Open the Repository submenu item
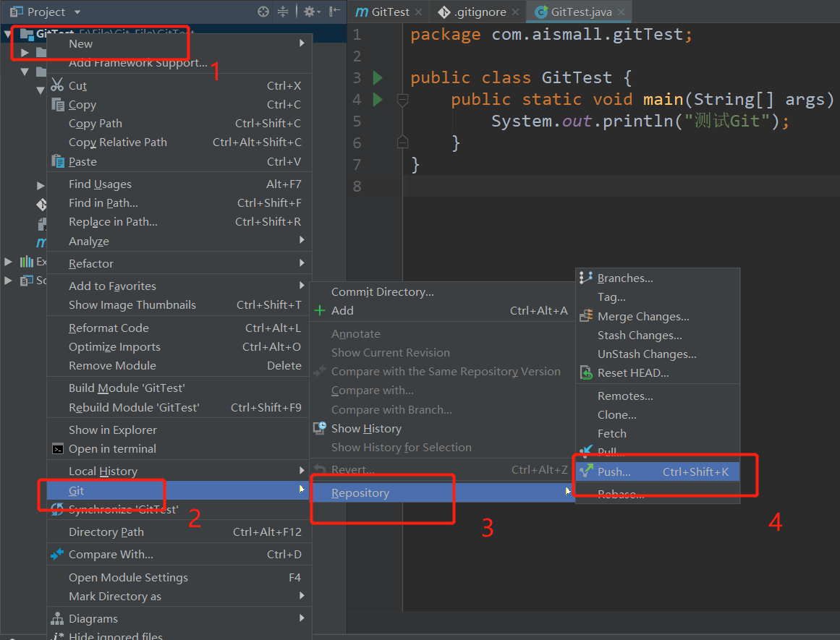 pyautogui.click(x=443, y=492)
